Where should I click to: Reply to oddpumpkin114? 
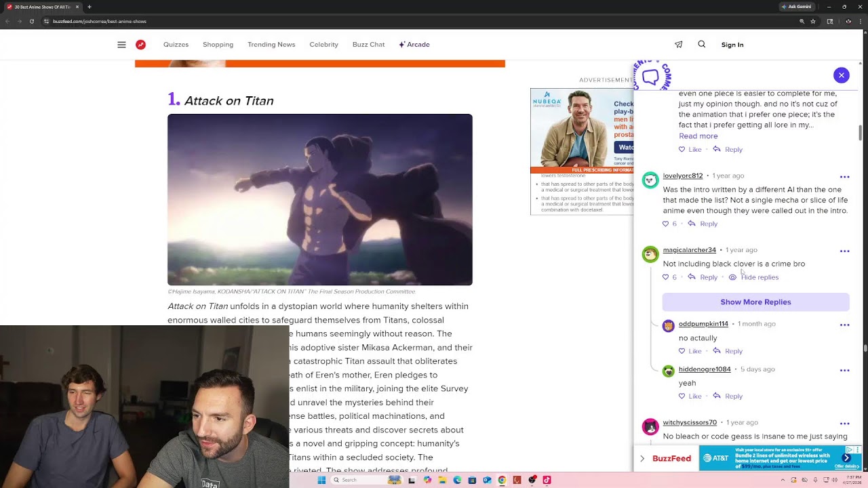click(x=728, y=351)
